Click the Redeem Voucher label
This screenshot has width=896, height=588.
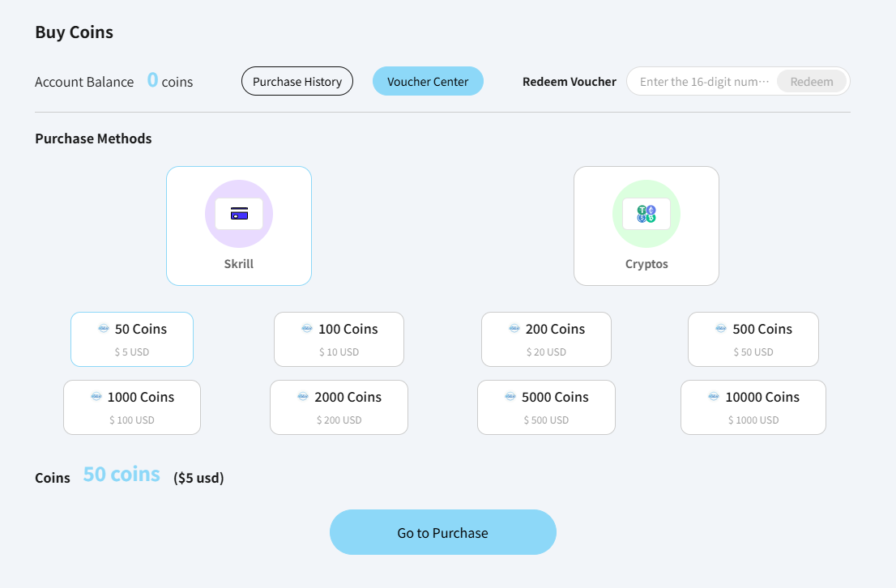point(570,82)
